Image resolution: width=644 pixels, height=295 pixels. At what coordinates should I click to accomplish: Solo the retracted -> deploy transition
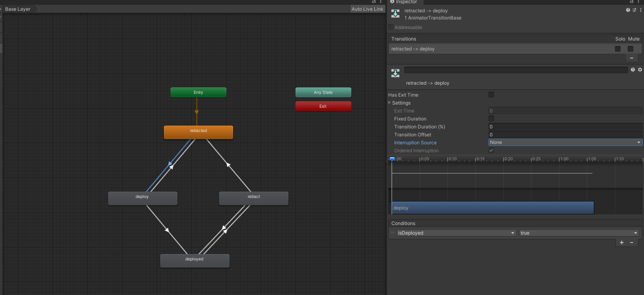618,49
